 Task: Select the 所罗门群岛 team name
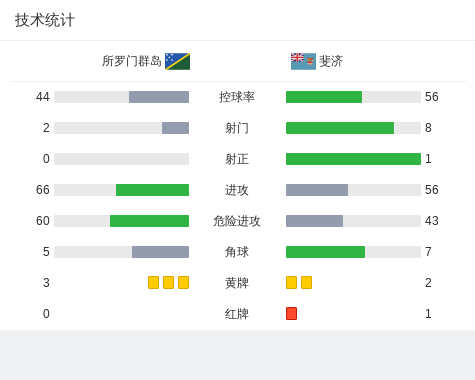point(132,61)
